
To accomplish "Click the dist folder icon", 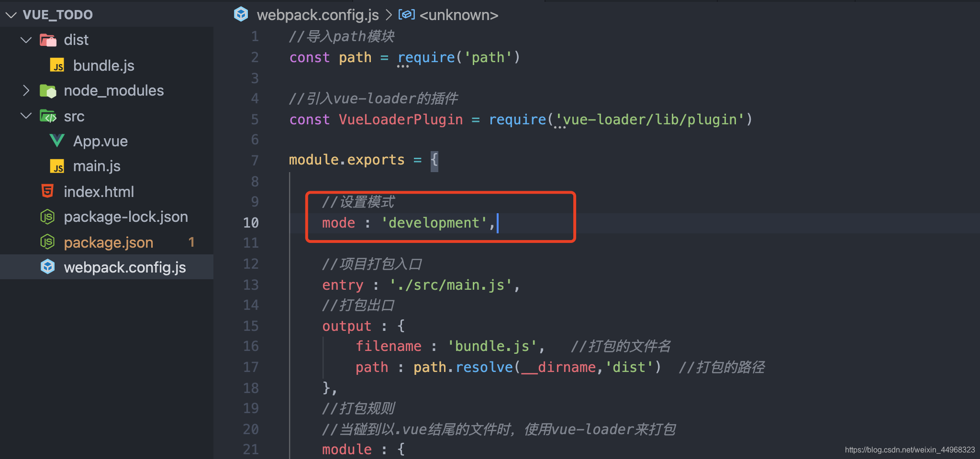I will [x=48, y=40].
